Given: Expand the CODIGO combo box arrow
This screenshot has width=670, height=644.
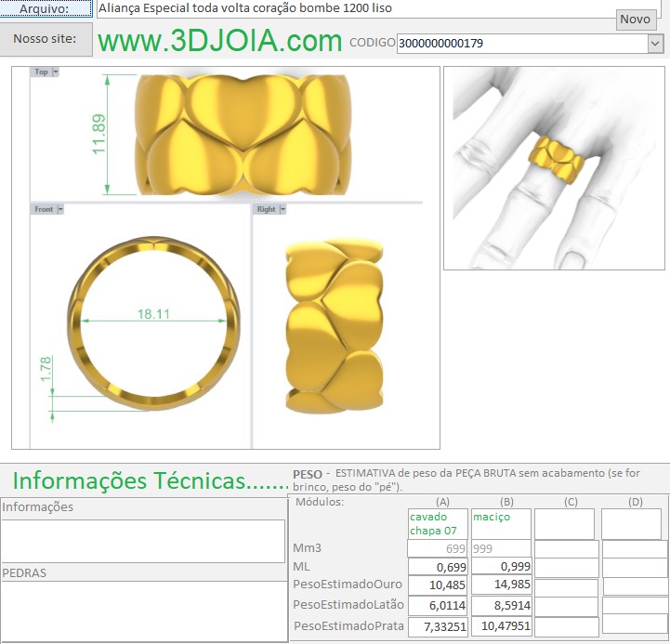Looking at the screenshot, I should pos(654,43).
